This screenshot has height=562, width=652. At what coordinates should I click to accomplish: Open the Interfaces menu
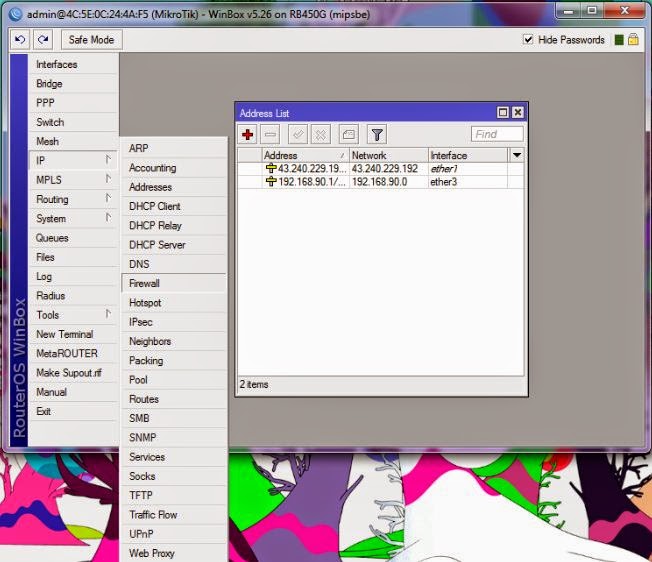pos(73,64)
